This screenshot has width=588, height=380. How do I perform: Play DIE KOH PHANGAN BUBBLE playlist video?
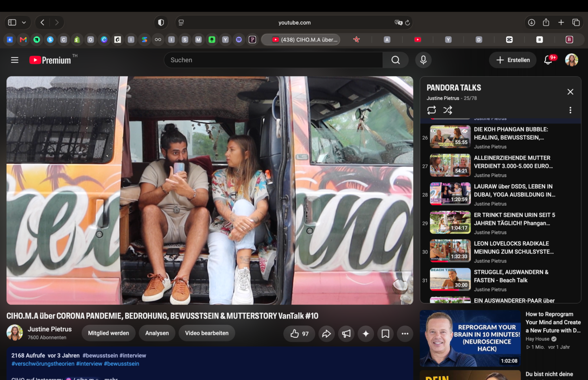tap(500, 137)
